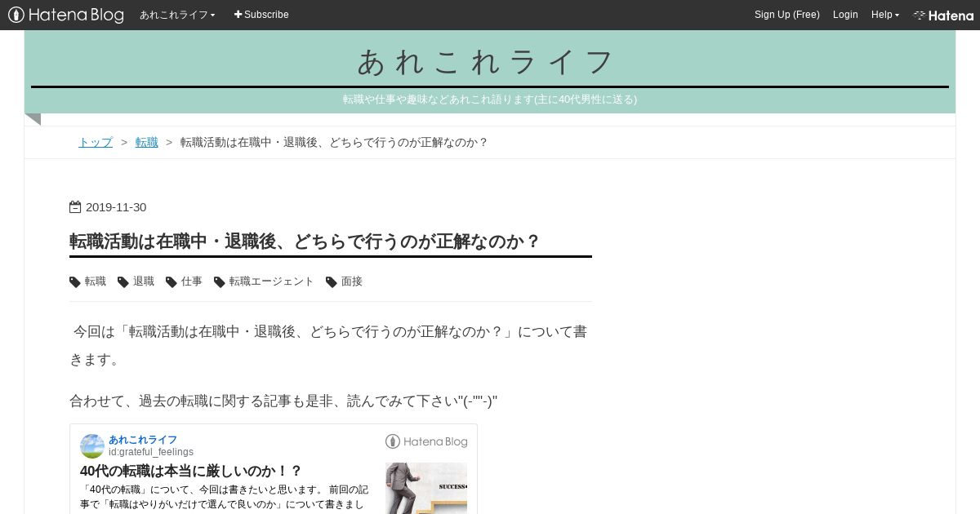980x514 pixels.
Task: Click the calendar icon beside the date
Action: (75, 207)
